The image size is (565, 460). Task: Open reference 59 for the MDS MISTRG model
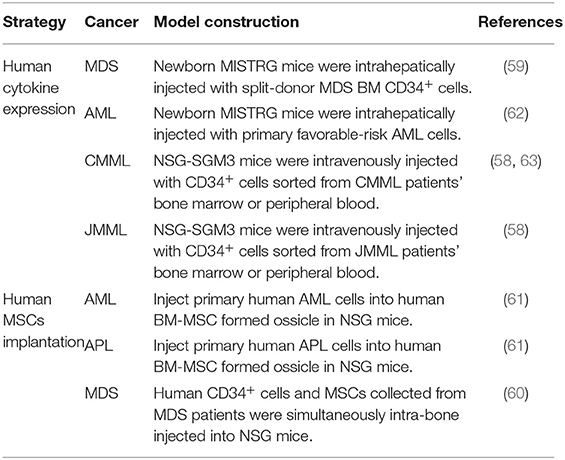pos(516,67)
